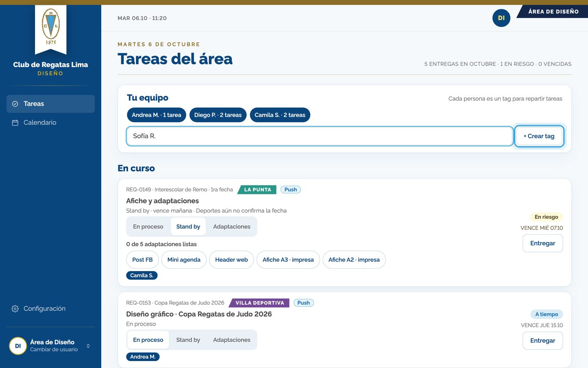The width and height of the screenshot is (588, 368).
Task: Set REQ-0149 status to Stand by
Action: 188,227
